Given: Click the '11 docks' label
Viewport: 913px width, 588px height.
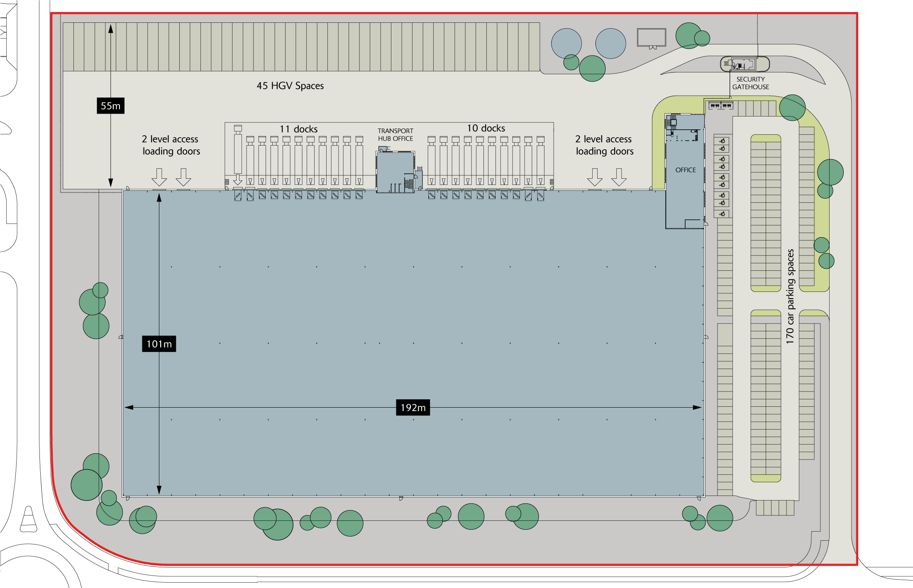Looking at the screenshot, I should click(x=299, y=129).
